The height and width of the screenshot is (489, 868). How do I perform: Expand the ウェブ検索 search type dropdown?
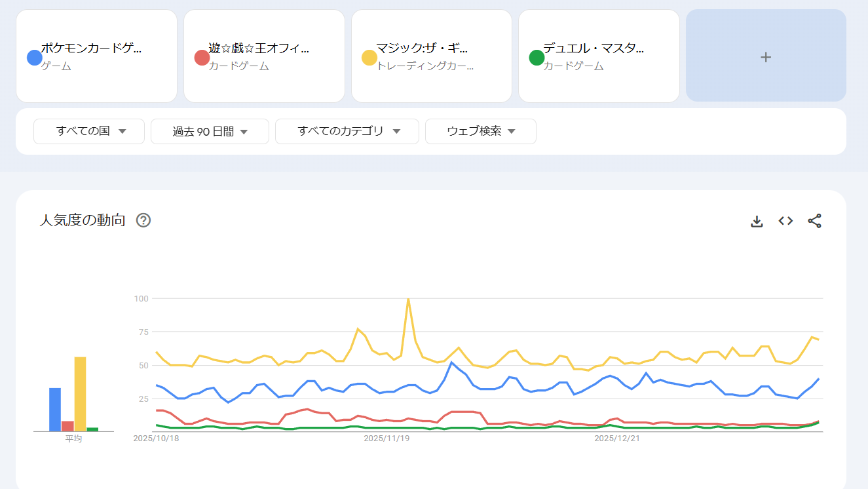tap(480, 131)
